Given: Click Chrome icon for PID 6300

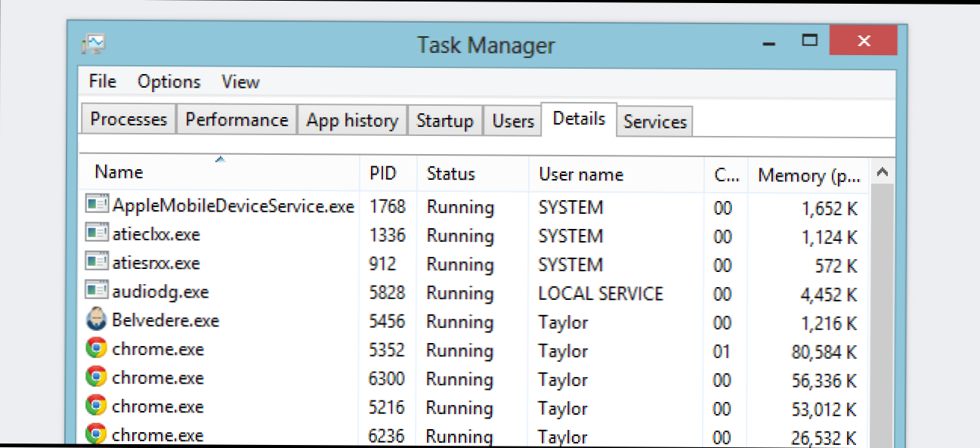Looking at the screenshot, I should pos(96,378).
